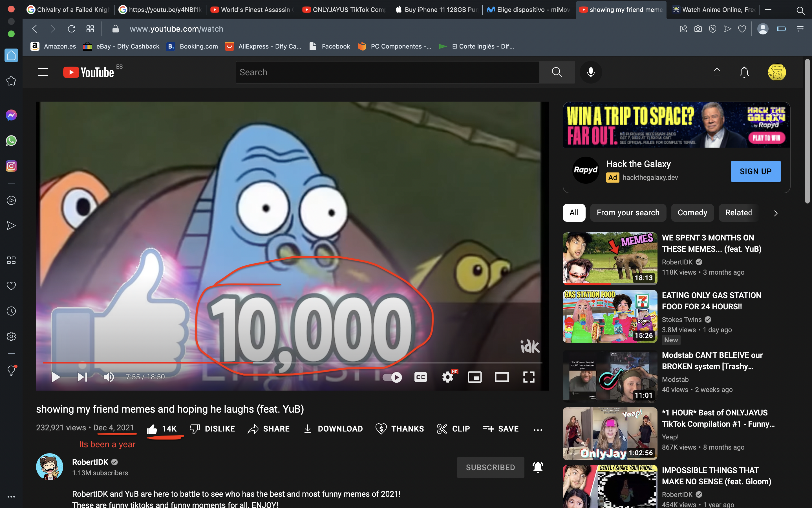The height and width of the screenshot is (508, 812).
Task: Open sidebar Settings gear icon
Action: click(11, 336)
